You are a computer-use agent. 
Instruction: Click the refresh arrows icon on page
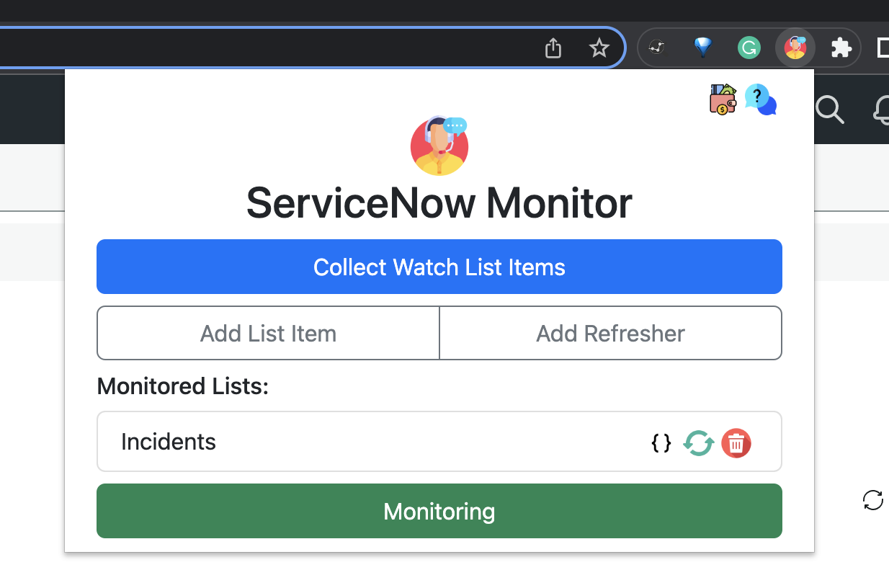point(872,500)
